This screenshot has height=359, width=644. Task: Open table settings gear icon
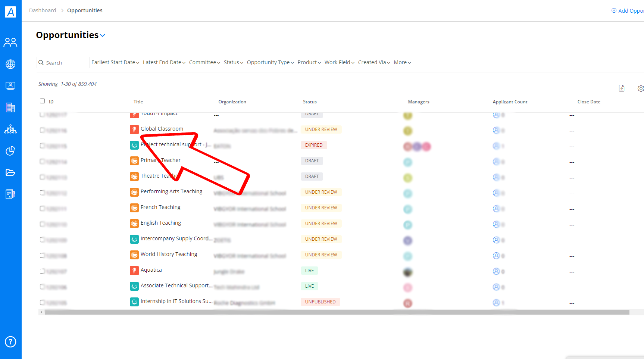(x=641, y=88)
